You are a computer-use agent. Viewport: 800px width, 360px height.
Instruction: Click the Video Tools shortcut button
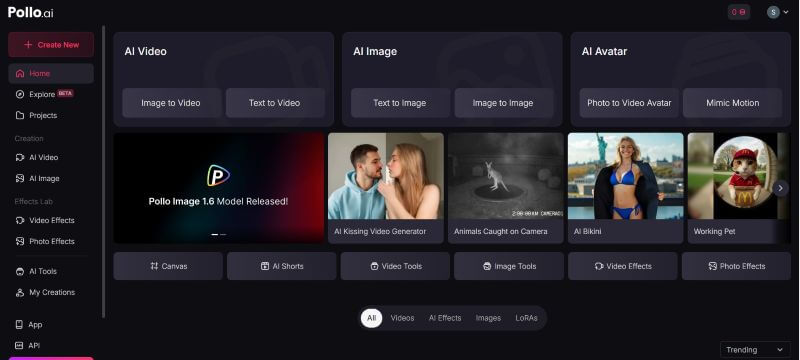click(395, 266)
